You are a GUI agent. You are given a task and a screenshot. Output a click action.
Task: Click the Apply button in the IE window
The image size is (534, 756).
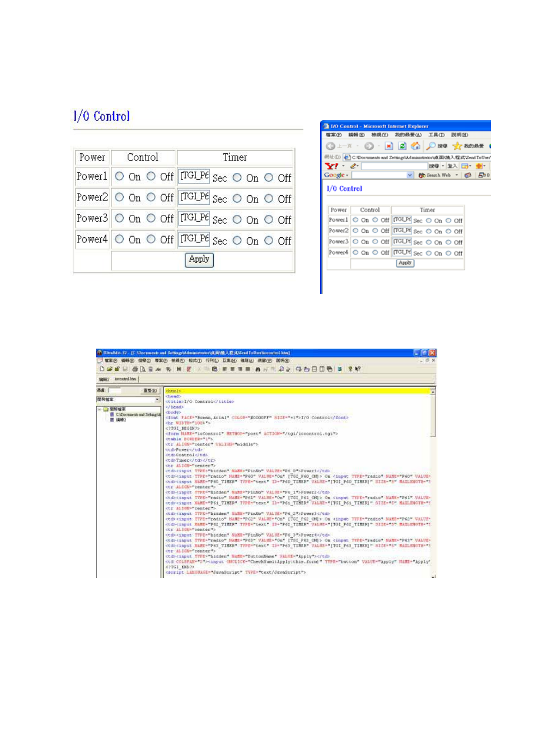point(404,264)
